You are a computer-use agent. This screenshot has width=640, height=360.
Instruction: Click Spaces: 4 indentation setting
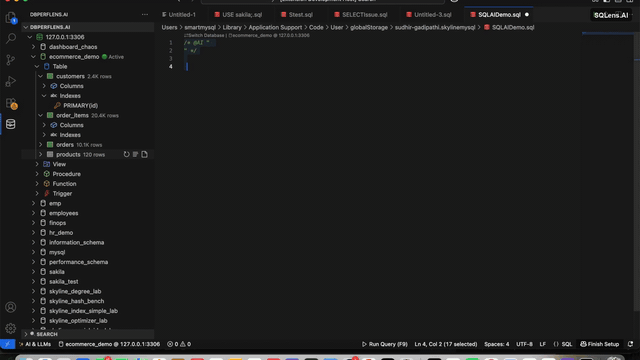pos(496,344)
